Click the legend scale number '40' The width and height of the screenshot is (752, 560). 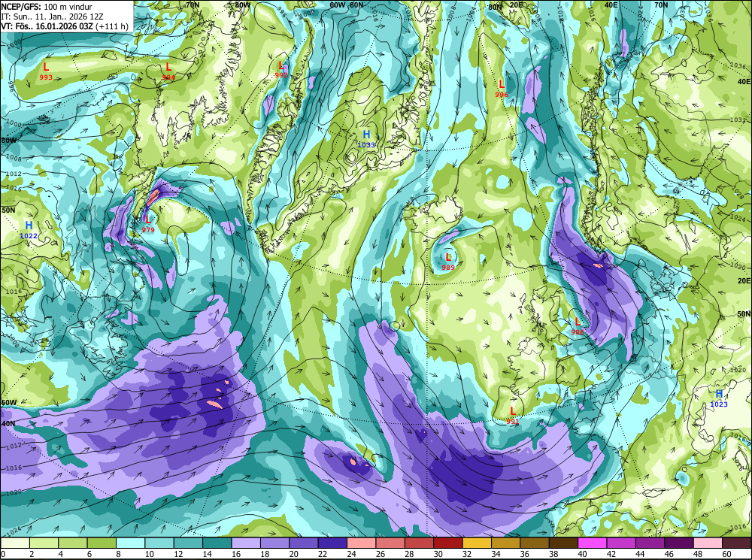[x=582, y=554]
